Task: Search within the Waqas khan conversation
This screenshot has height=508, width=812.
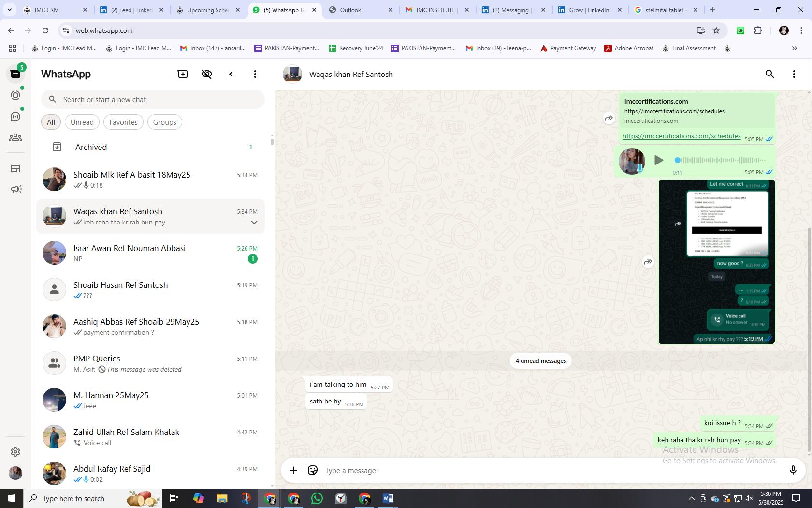Action: (x=770, y=74)
